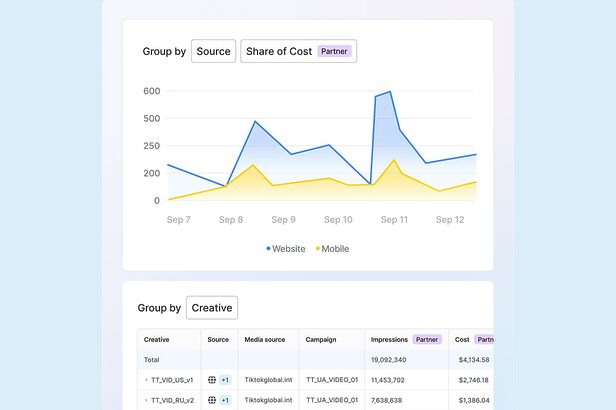Screen dimensions: 616x410
Task: Sort by the Cost column header
Action: tap(462, 340)
